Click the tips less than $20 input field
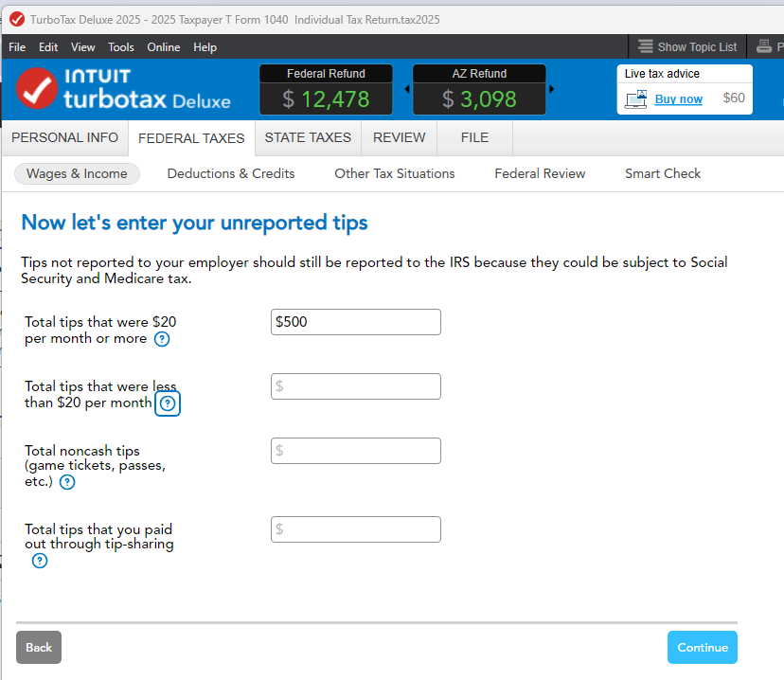The height and width of the screenshot is (680, 784). [x=356, y=386]
